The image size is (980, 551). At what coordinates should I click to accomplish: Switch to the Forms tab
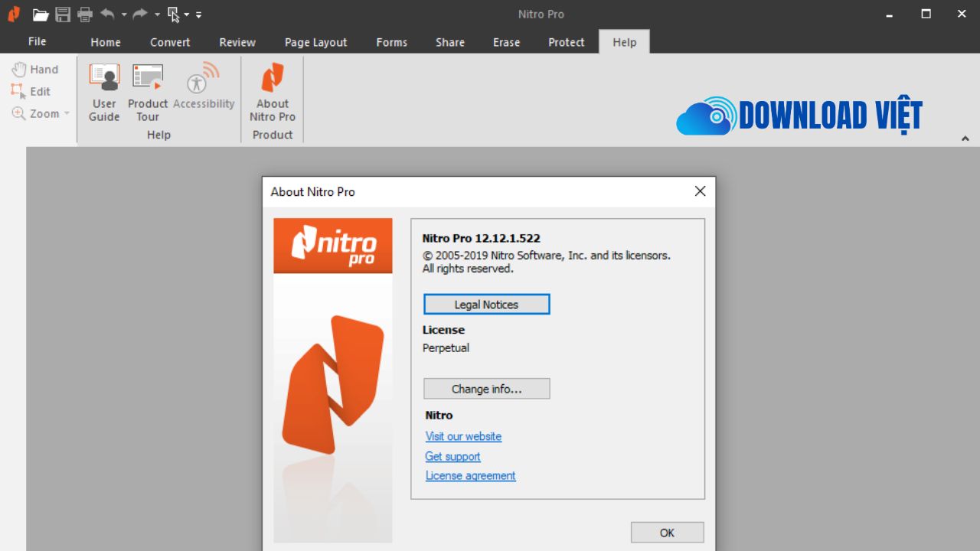coord(392,42)
